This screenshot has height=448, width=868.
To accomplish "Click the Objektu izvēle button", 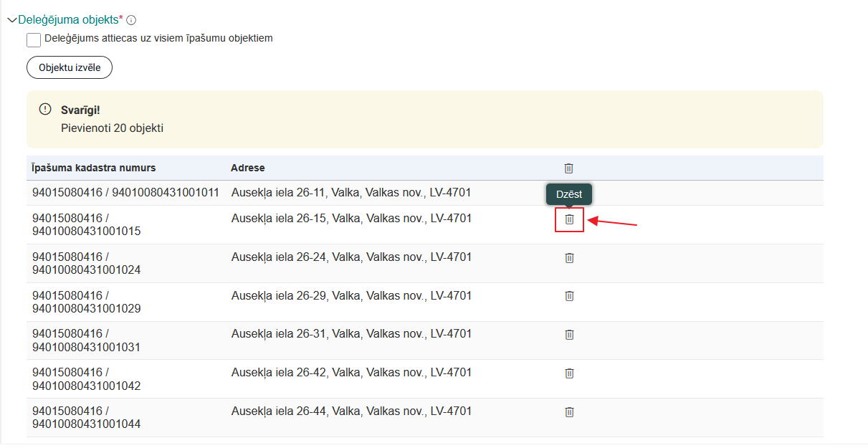I will (x=70, y=67).
